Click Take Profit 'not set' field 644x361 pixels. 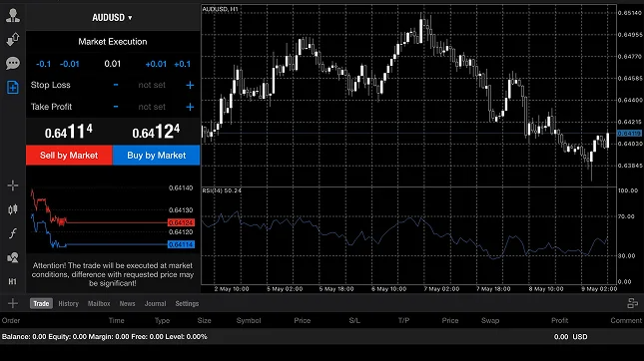point(152,107)
